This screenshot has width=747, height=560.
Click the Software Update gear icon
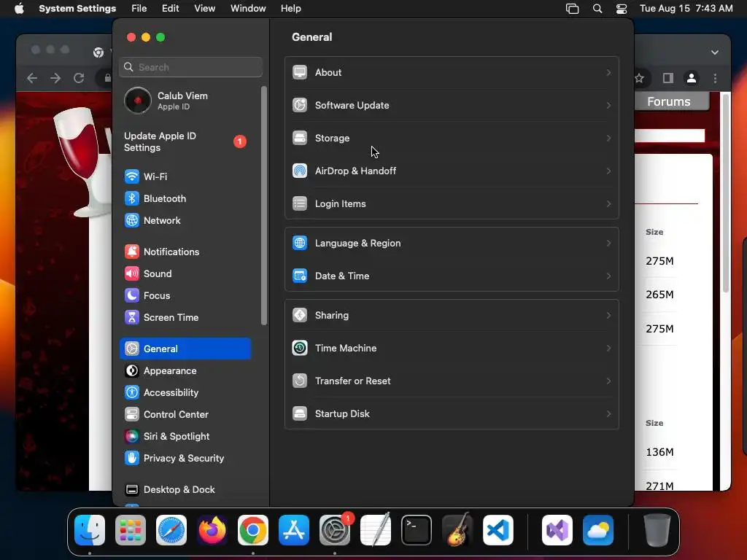(x=300, y=105)
